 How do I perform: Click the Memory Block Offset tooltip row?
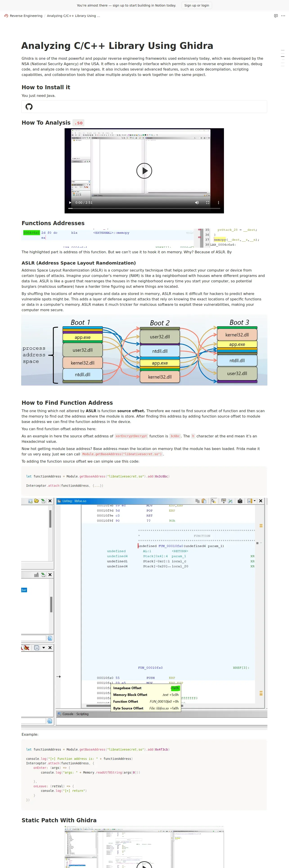146,695
